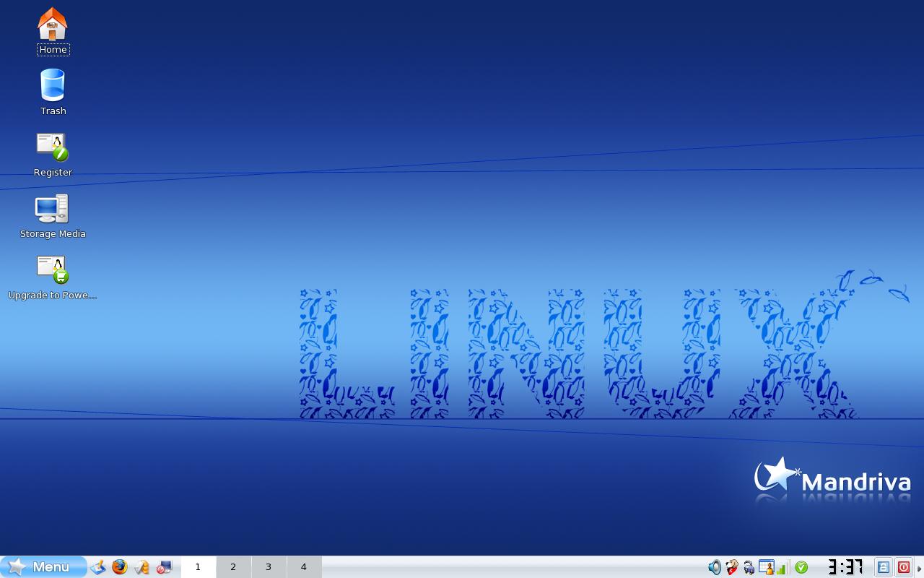Open the Home desktop icon
This screenshot has width=924, height=578.
click(x=53, y=31)
